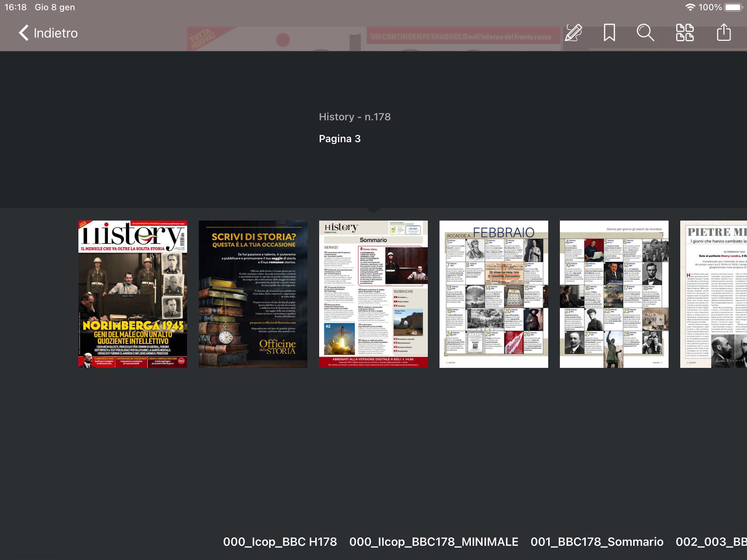747x560 pixels.
Task: Open the Febbraio calendar page thumbnail
Action: pyautogui.click(x=494, y=294)
